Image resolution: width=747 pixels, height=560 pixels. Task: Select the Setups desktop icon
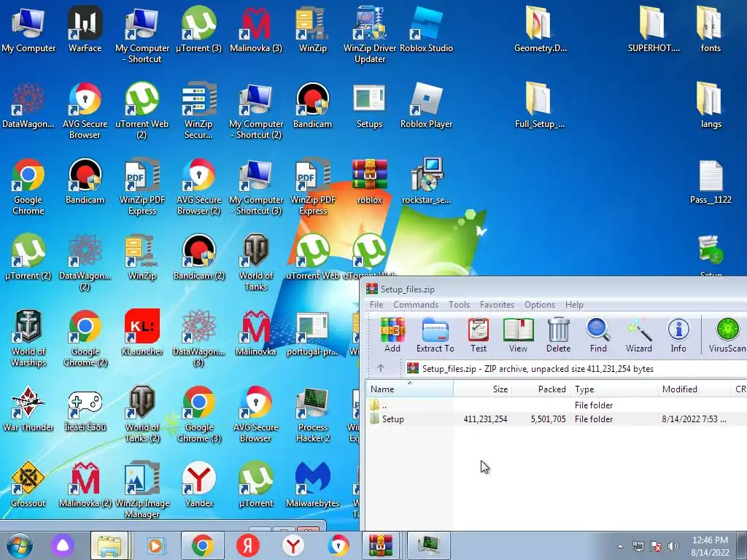[x=370, y=105]
